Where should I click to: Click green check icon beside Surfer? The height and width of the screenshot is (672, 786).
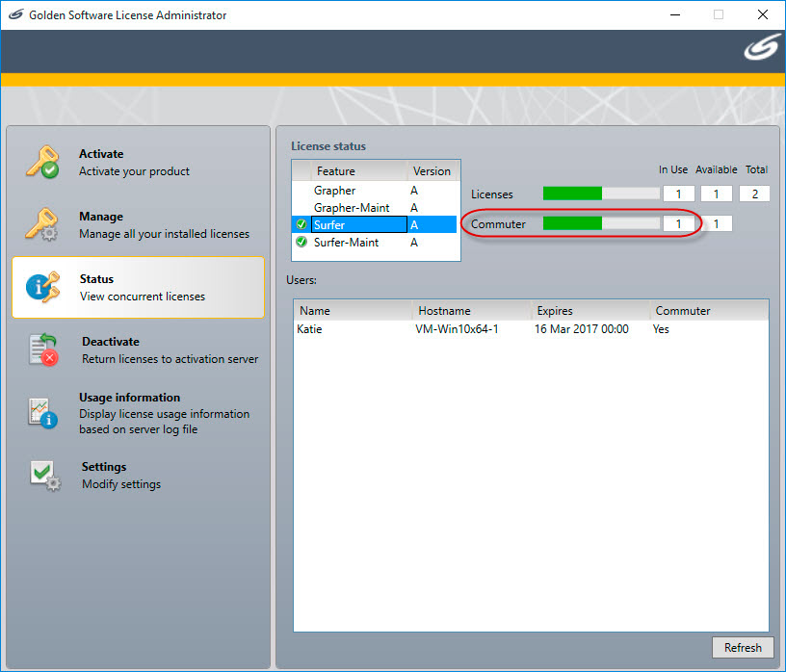301,224
